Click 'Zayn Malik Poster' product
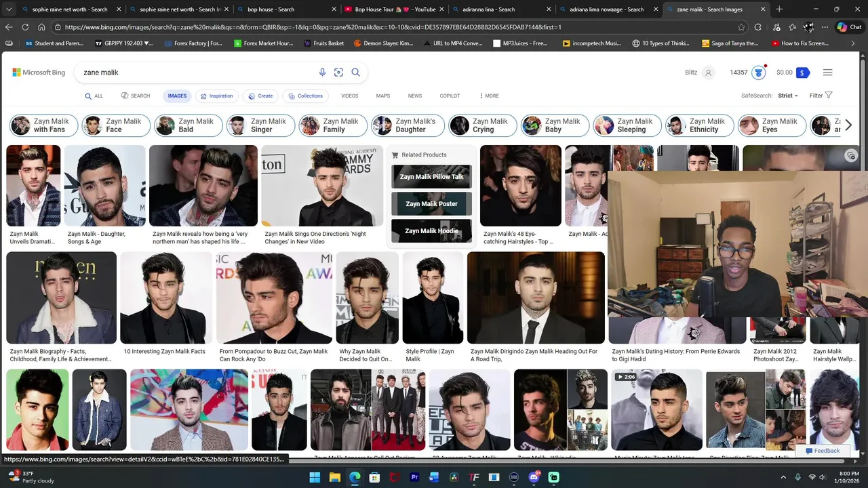Screen dimensions: 868x488 [431, 204]
